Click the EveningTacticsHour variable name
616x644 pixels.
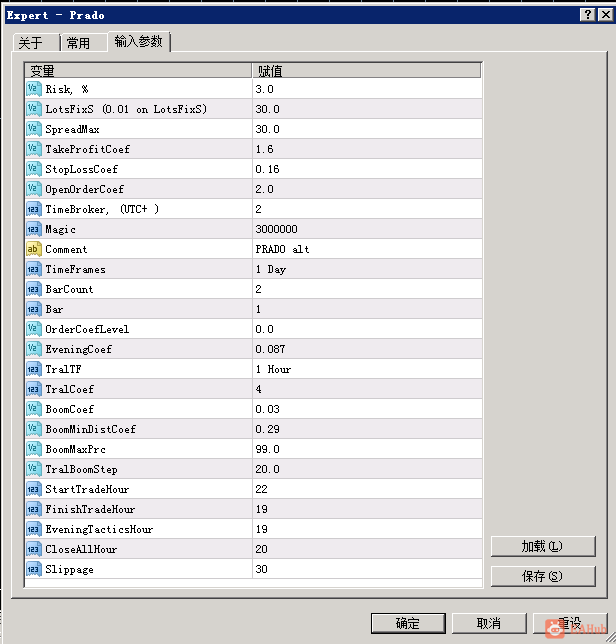point(99,529)
